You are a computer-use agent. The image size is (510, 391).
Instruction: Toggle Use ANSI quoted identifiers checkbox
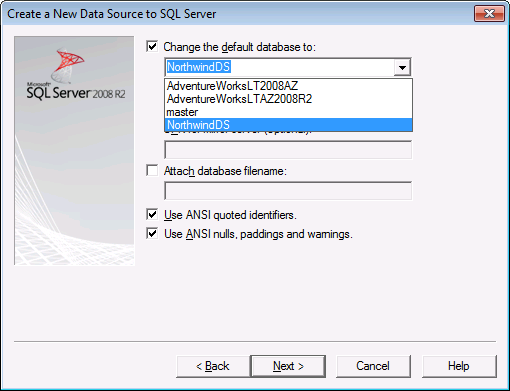152,214
